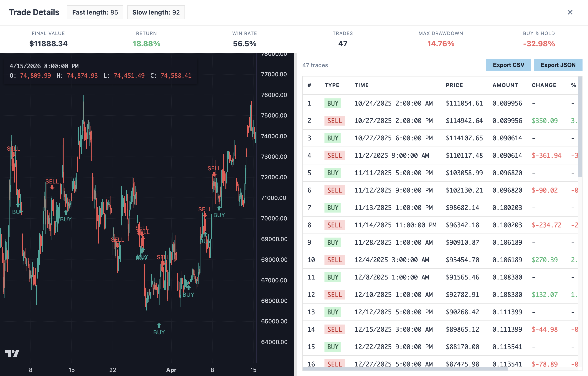Click the SELL badge on trade row 16

[334, 364]
